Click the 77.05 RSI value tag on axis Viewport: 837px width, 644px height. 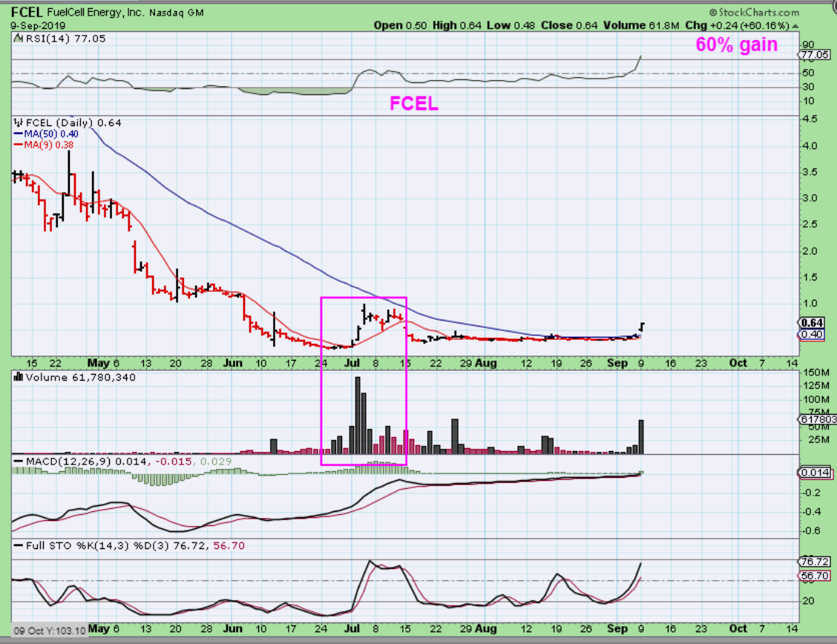point(813,54)
